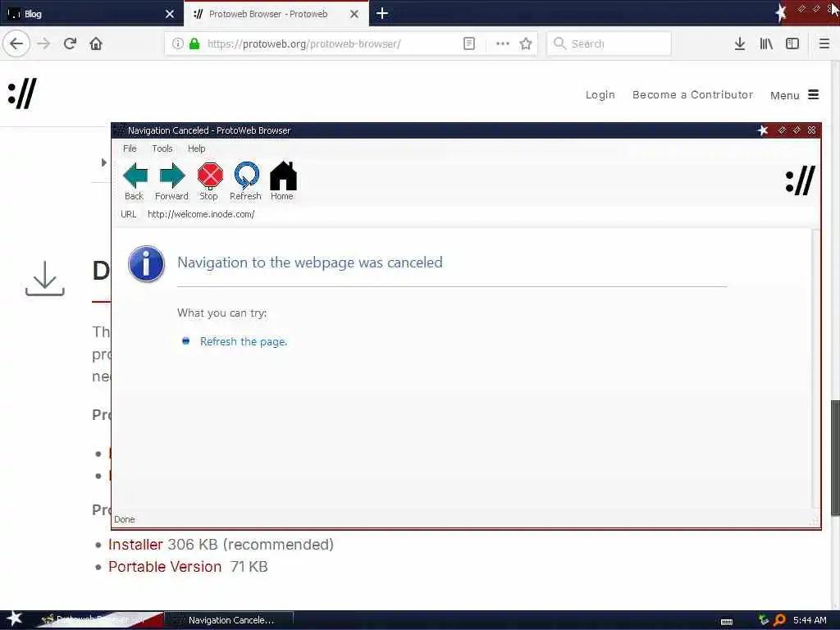The width and height of the screenshot is (840, 630).
Task: Click the Back arrow in ProtoWeb Browser
Action: click(135, 176)
